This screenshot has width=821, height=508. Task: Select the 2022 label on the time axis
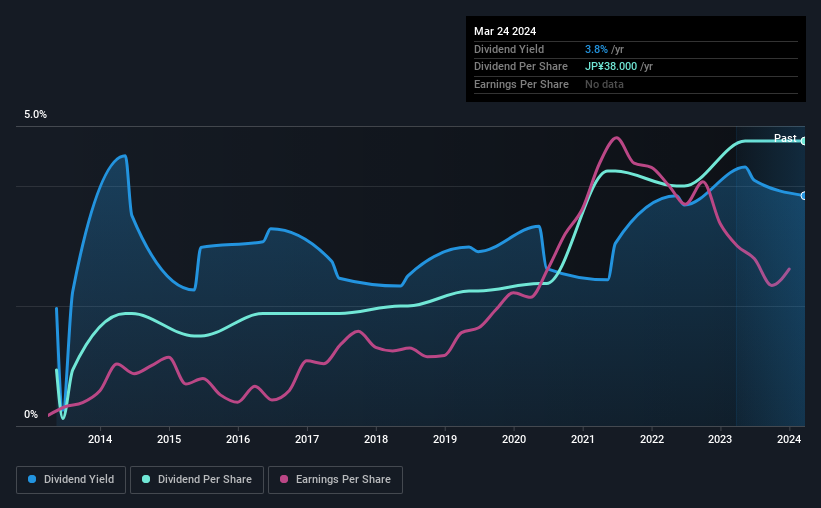(x=652, y=439)
